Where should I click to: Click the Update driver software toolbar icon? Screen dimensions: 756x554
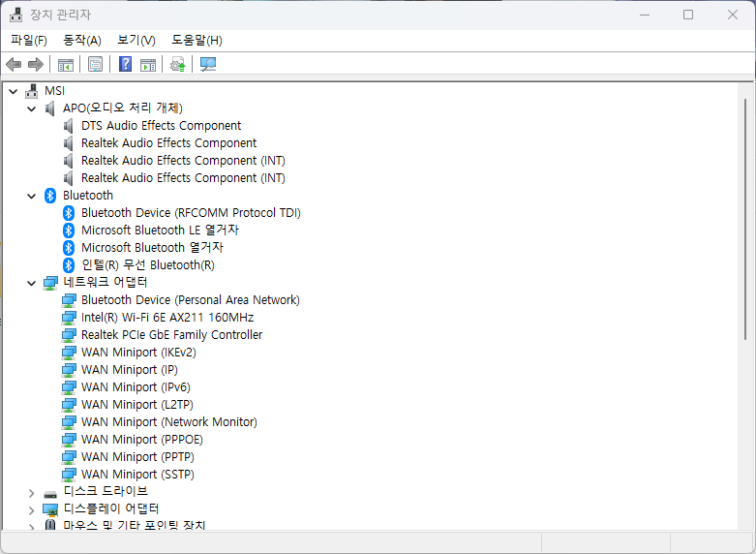coord(177,64)
